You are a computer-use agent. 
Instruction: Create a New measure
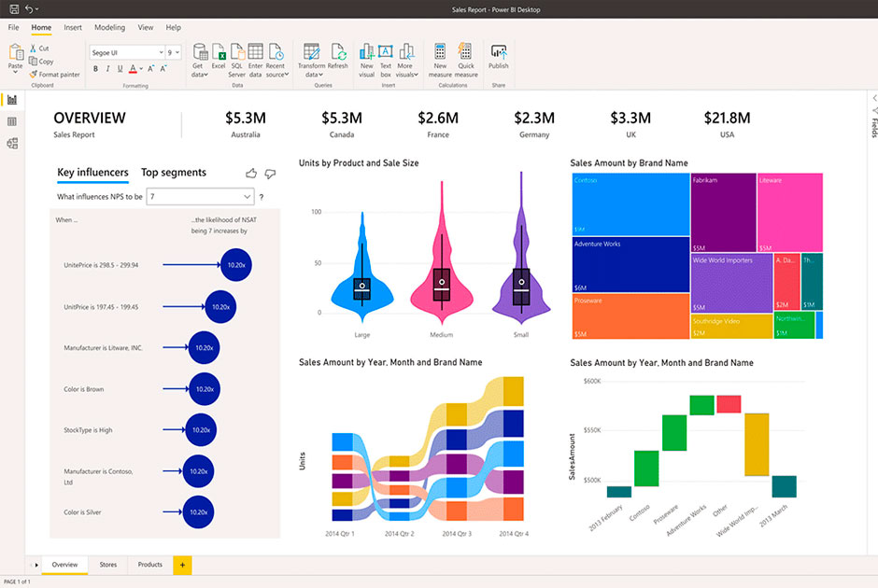tap(440, 61)
